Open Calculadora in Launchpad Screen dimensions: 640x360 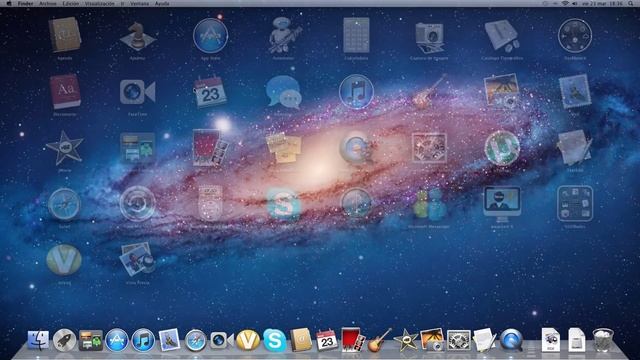pos(356,35)
